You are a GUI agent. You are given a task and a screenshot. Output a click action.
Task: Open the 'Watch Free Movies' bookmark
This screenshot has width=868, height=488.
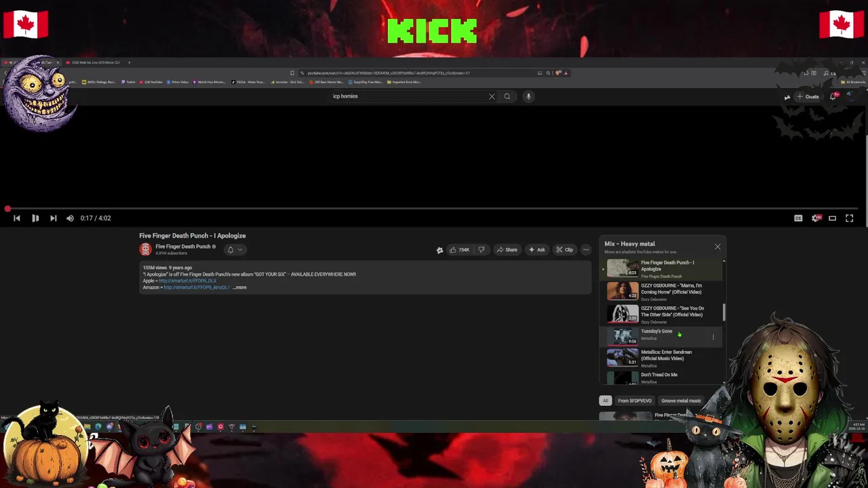point(210,82)
